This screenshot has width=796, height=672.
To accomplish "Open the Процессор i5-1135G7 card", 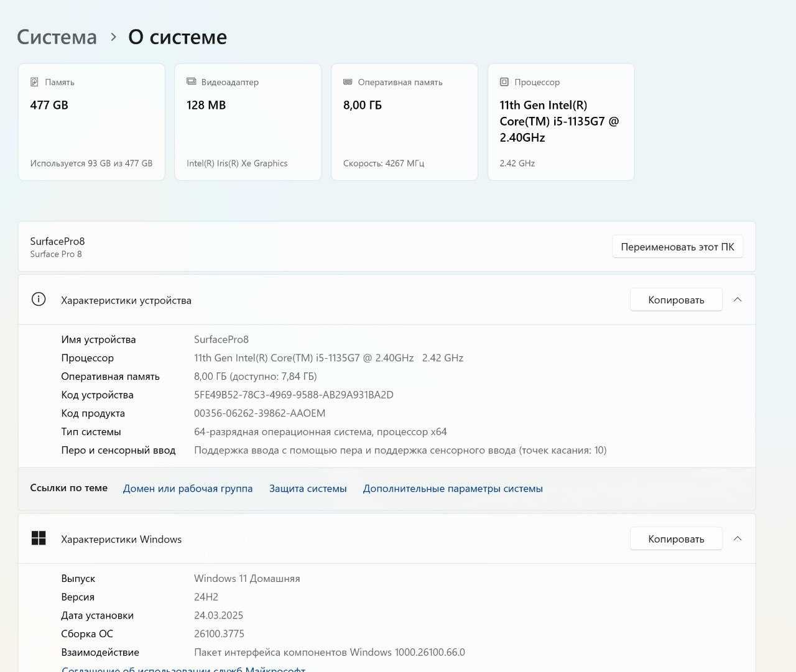I will 561,122.
